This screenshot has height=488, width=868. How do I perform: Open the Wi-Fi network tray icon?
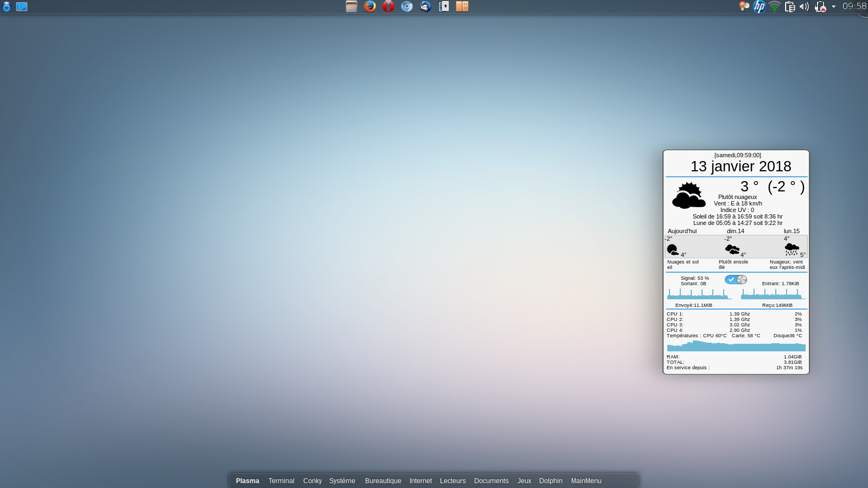coord(775,7)
